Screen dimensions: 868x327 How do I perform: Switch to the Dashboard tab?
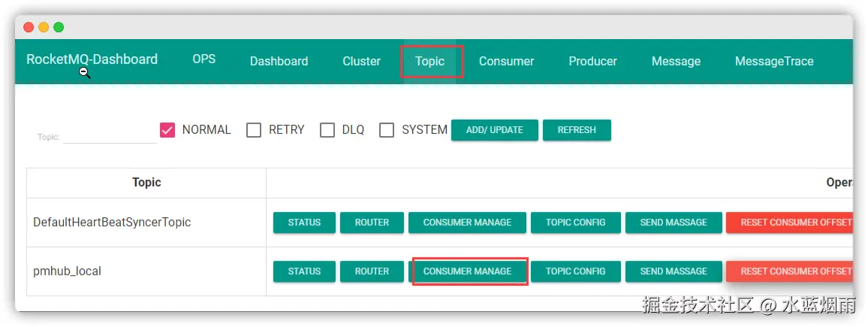(279, 62)
